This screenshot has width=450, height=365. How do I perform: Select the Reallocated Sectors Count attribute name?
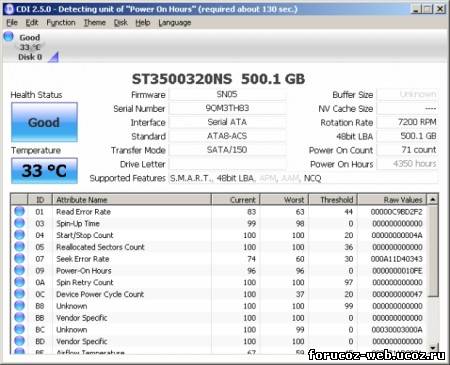(100, 247)
